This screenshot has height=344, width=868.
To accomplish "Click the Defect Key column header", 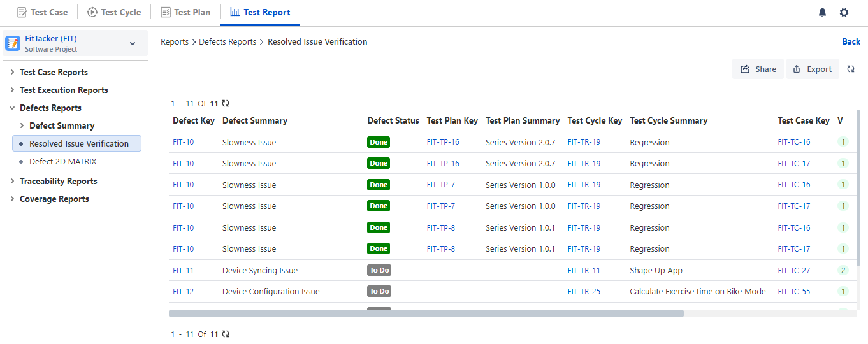I will click(194, 120).
